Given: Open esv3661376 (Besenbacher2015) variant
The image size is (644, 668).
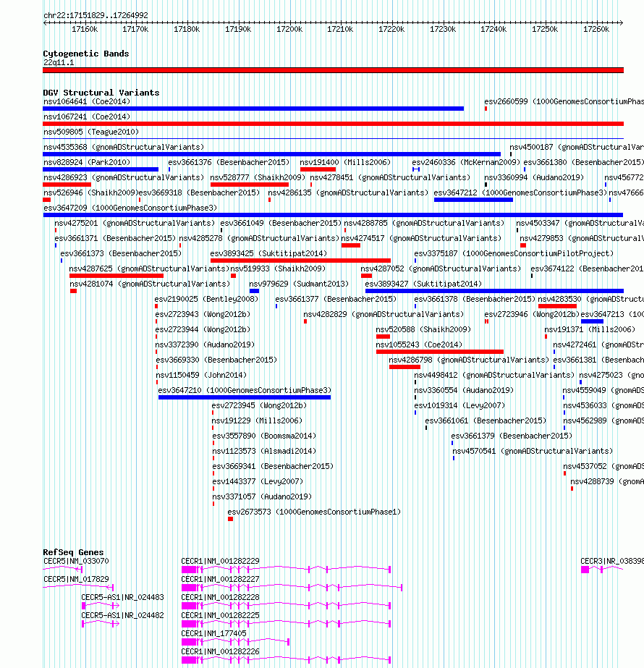Looking at the screenshot, I should pos(229,162).
